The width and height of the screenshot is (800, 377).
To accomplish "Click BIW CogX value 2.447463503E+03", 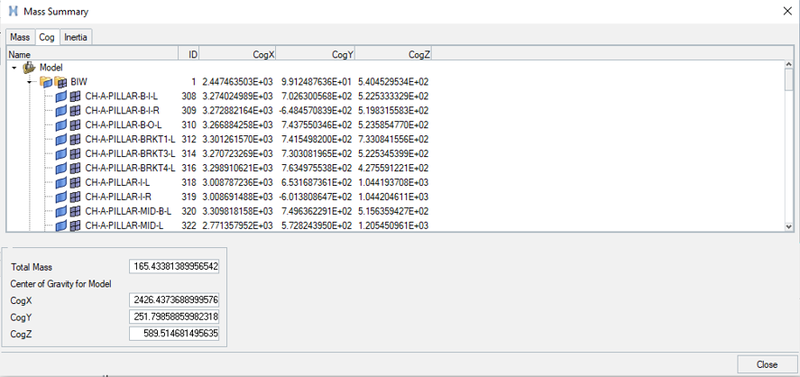I will 237,82.
